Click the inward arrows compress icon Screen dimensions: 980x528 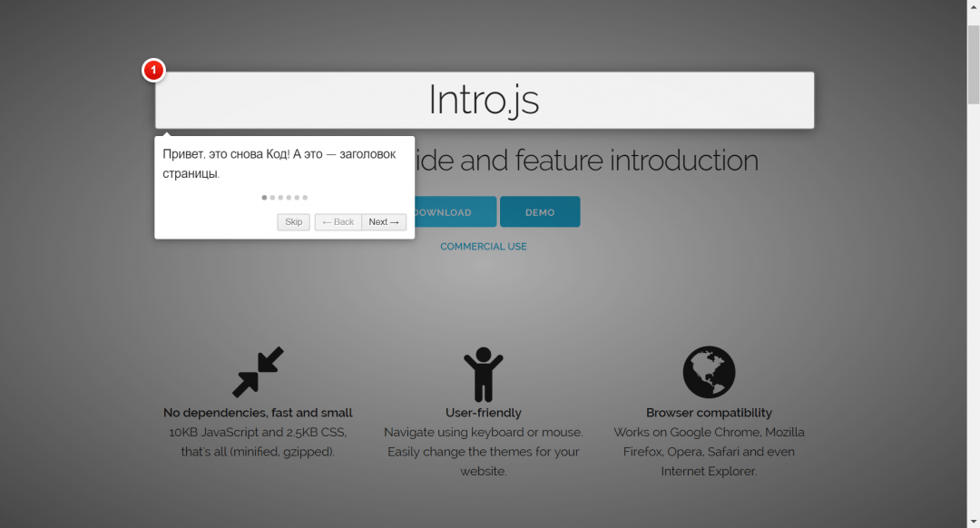click(258, 372)
